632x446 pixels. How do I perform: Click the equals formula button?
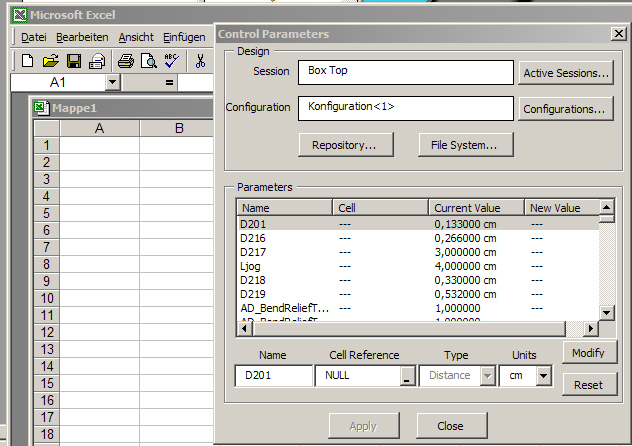coord(169,83)
